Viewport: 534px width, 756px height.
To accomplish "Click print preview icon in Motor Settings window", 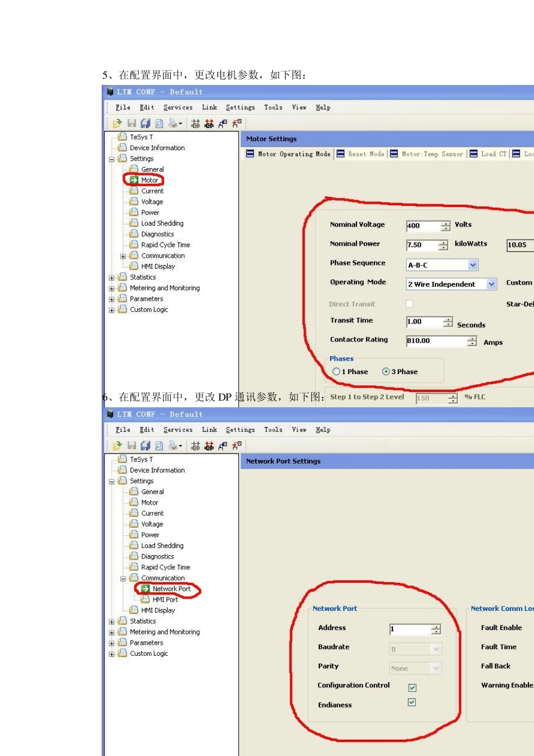I will point(159,124).
